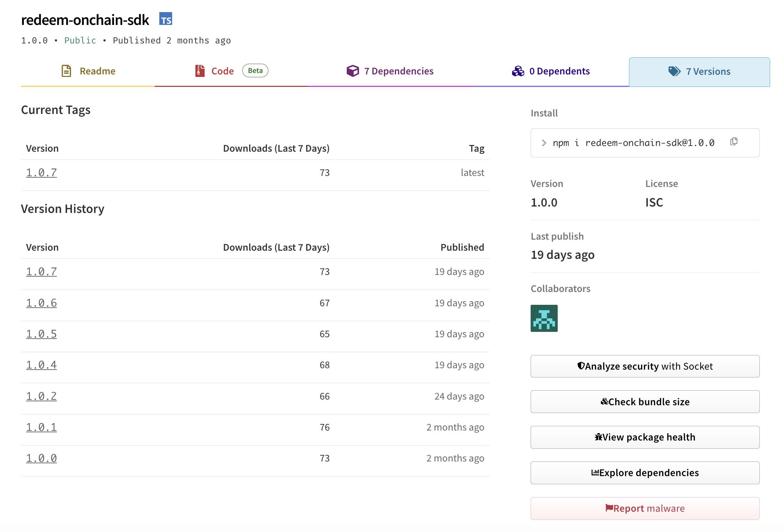Click the Dependents boxes icon
Screen dimensions: 784x532
[518, 71]
